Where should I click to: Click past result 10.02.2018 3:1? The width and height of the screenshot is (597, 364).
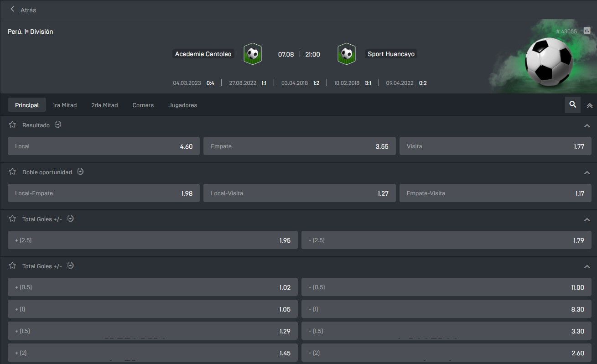pos(353,83)
